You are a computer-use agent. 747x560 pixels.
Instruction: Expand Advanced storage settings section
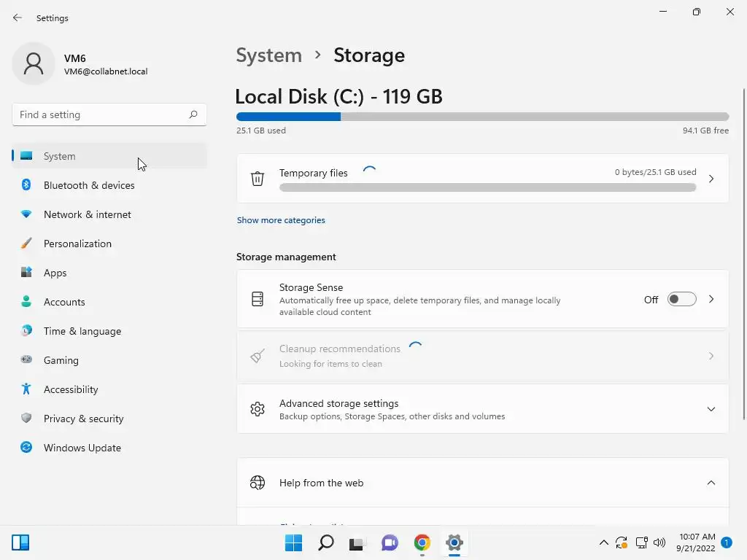pos(711,409)
